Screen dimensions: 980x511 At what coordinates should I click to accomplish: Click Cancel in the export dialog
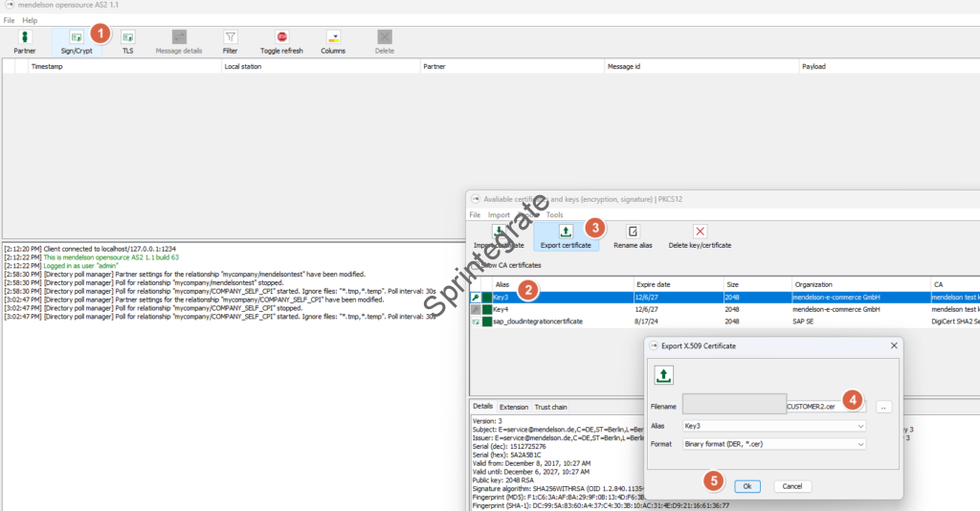click(792, 486)
